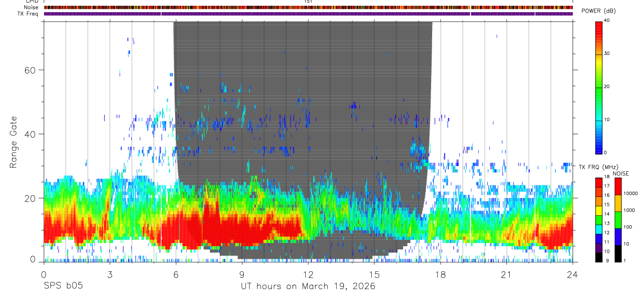
Task: Click the yellow 14–15 MHz TX FRQ swatch
Action: (599, 210)
